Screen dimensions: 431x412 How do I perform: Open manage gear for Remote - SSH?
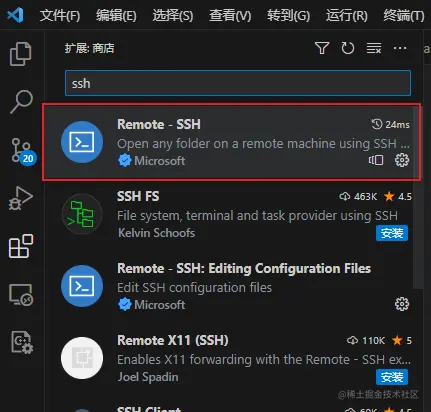[402, 160]
